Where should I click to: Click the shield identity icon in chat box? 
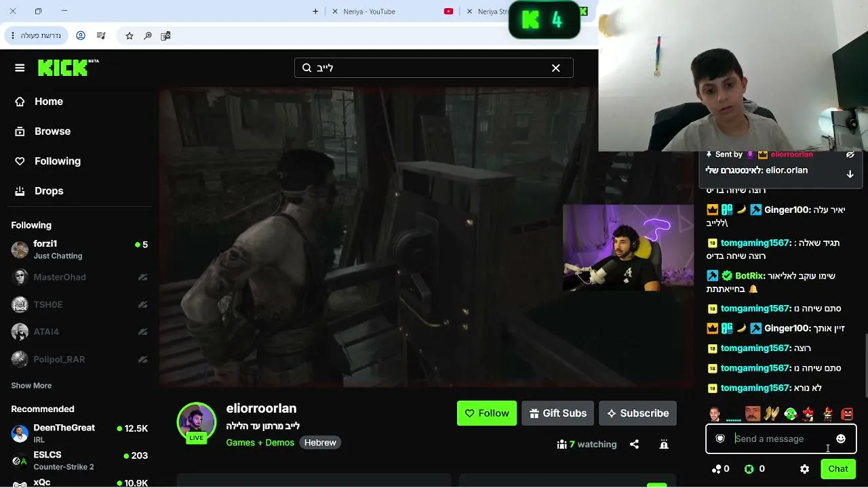720,439
